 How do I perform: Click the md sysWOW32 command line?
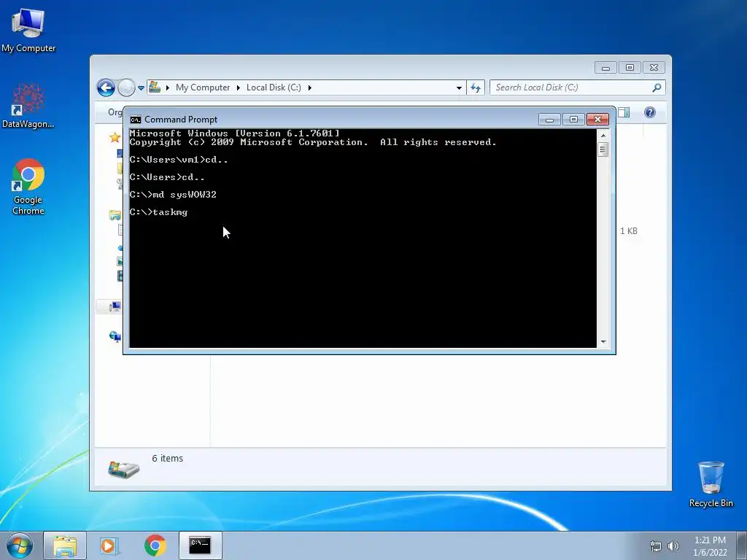pyautogui.click(x=173, y=194)
